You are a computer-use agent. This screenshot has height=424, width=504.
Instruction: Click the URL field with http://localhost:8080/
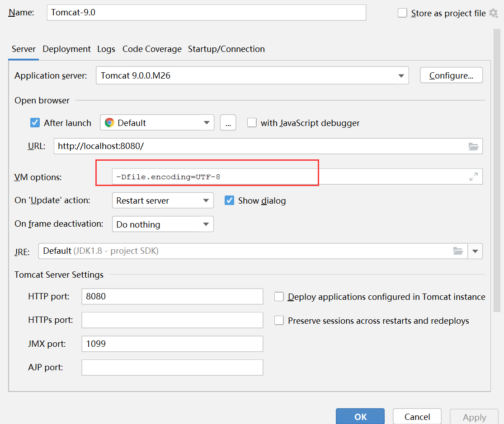click(268, 146)
